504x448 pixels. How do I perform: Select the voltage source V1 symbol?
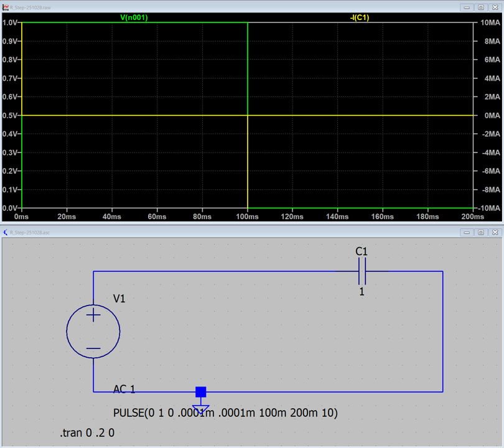pyautogui.click(x=93, y=331)
